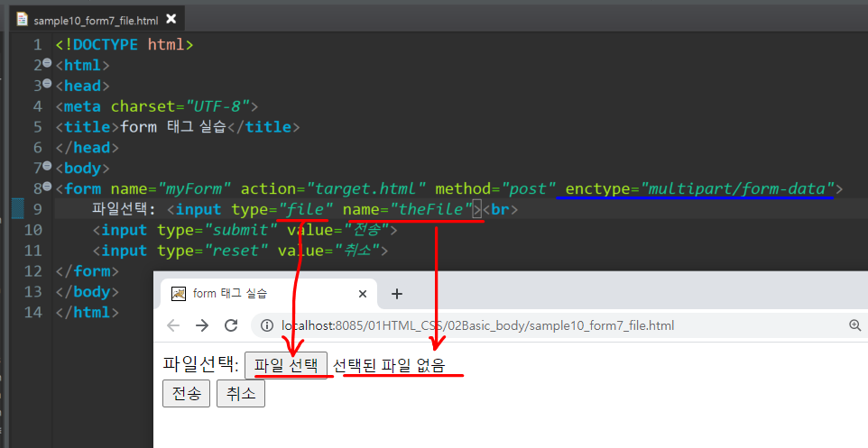Click the closing </form> tag line 12
This screenshot has height=448, width=868.
[87, 271]
